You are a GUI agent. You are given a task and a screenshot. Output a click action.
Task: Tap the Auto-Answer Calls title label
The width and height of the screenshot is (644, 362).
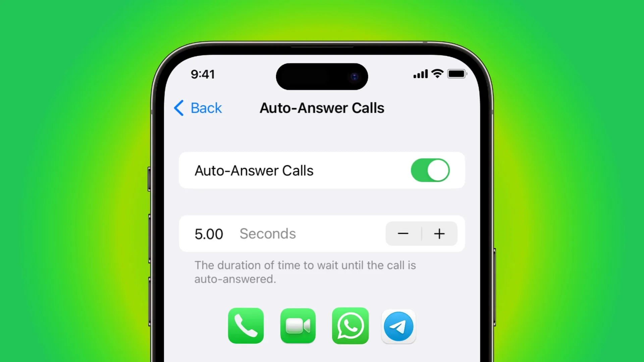(322, 107)
